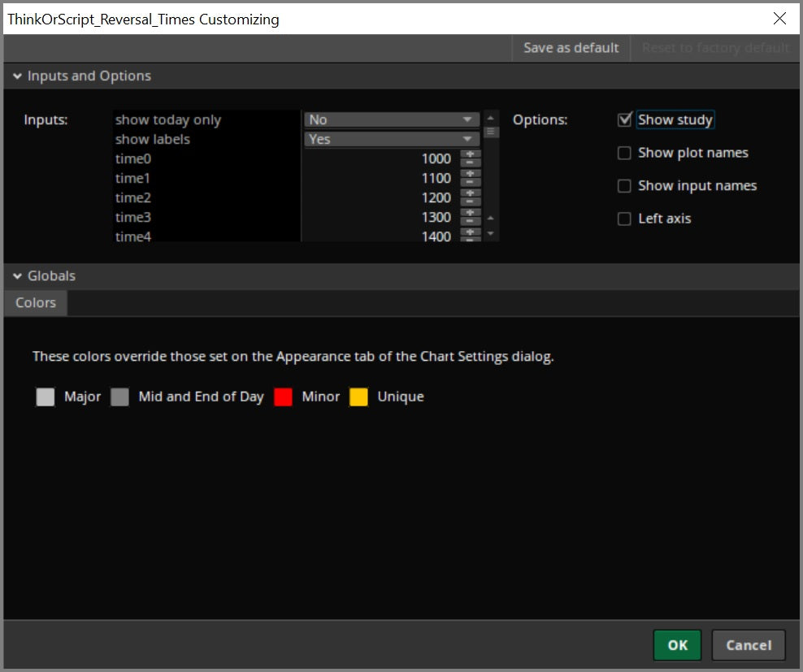
Task: Lower time3 with its minus button
Action: click(x=470, y=221)
